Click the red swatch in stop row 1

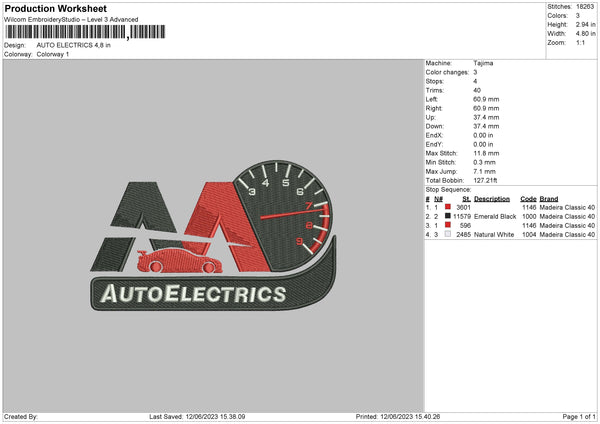448,207
